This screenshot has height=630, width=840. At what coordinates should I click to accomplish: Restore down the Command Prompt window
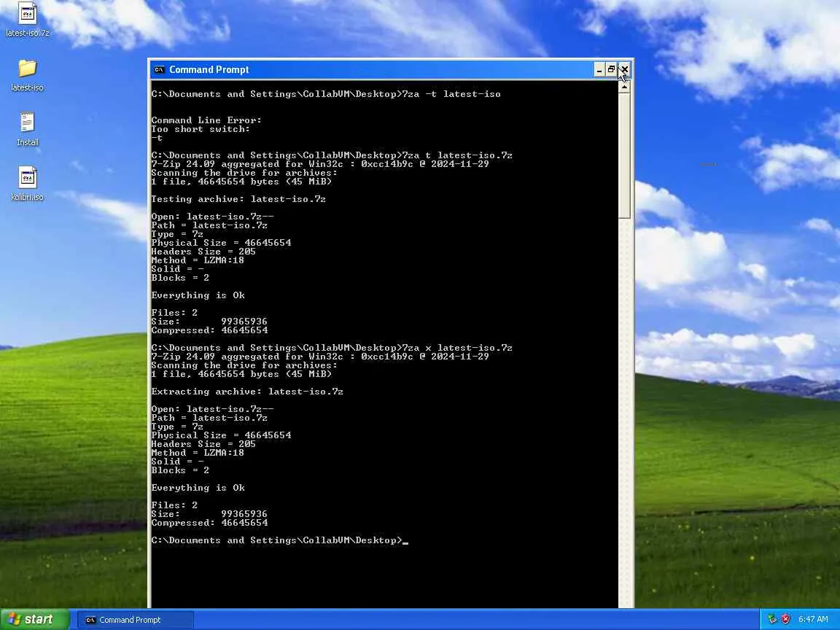(x=611, y=70)
